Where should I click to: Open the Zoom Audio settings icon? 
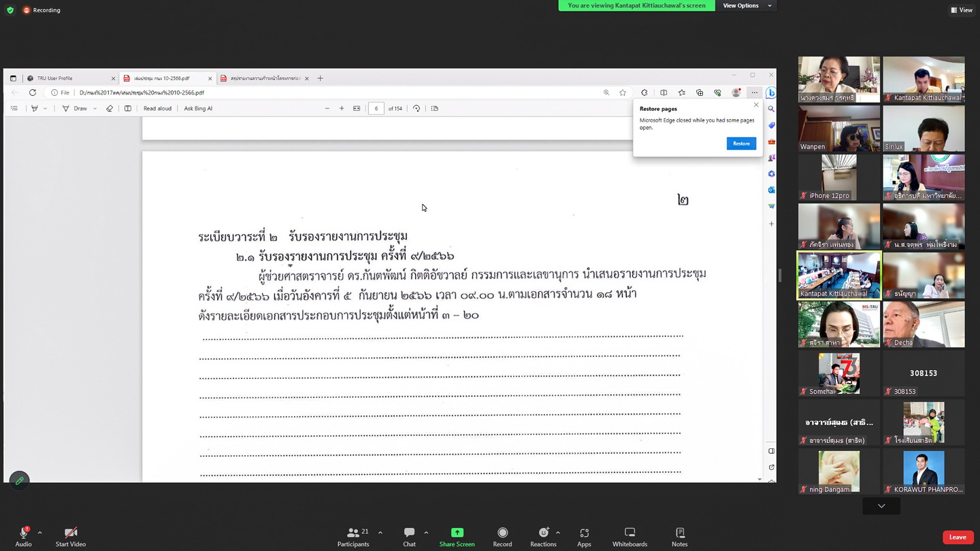(x=23, y=535)
